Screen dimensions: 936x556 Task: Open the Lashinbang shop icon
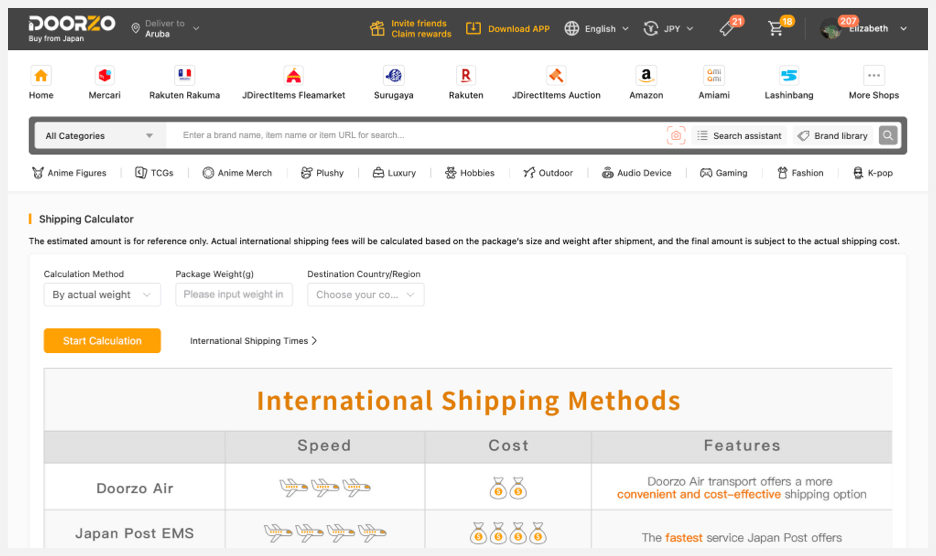click(x=789, y=75)
